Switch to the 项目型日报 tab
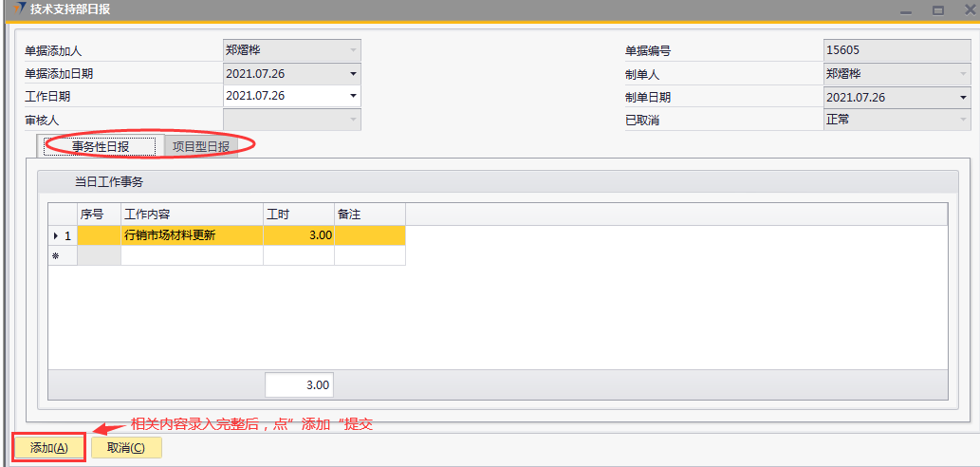 [200, 146]
